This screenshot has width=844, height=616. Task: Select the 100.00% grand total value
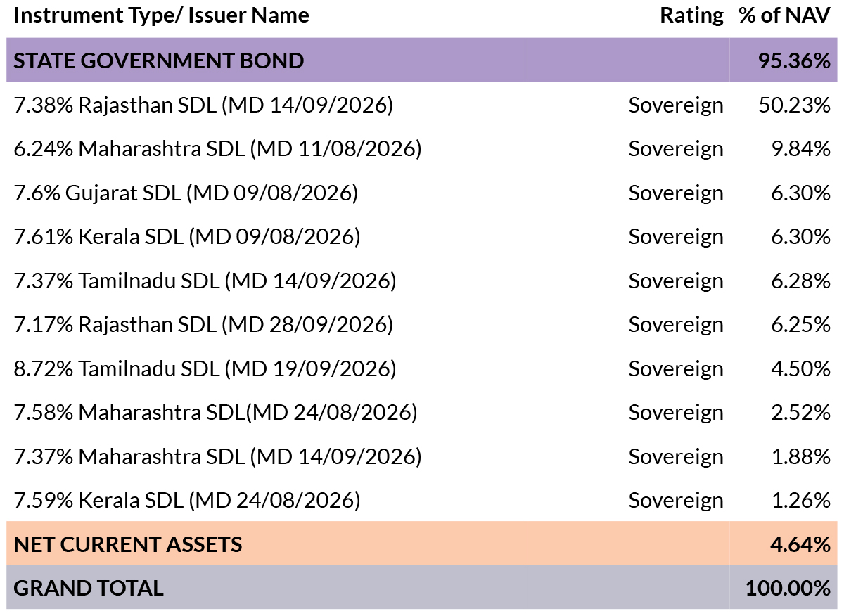[788, 588]
